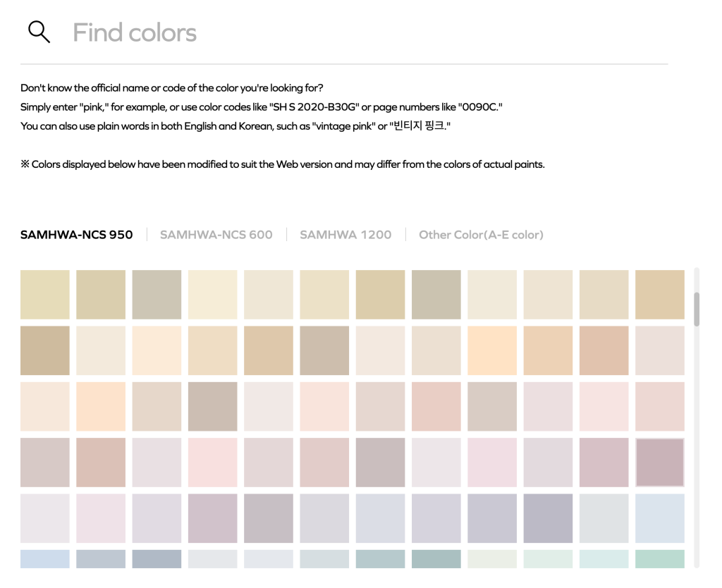Choose the mauve swatch with the highlighted border

click(x=659, y=462)
